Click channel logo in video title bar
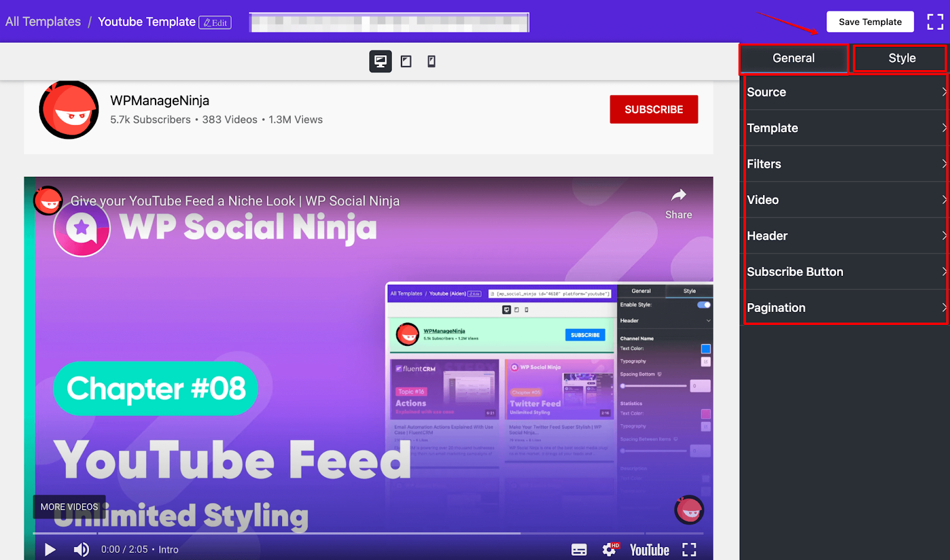The width and height of the screenshot is (950, 560). point(48,201)
